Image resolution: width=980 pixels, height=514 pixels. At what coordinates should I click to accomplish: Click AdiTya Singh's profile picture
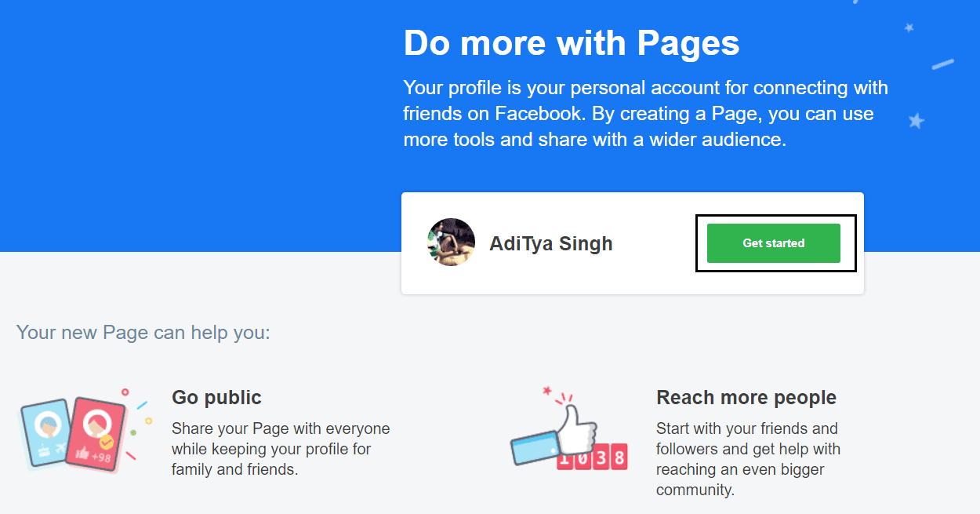point(452,242)
